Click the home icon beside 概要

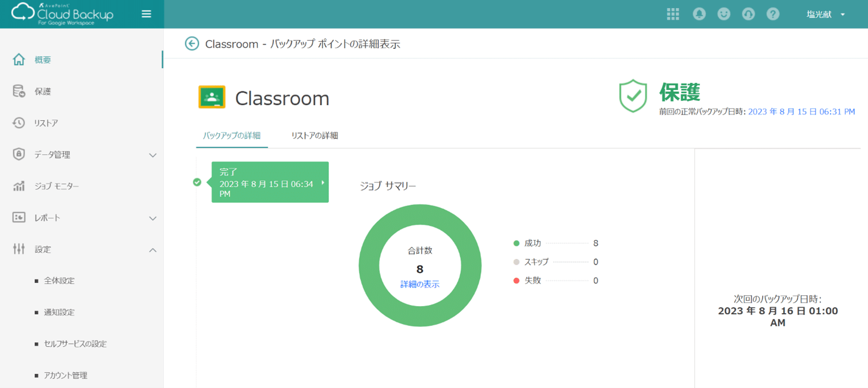(19, 60)
